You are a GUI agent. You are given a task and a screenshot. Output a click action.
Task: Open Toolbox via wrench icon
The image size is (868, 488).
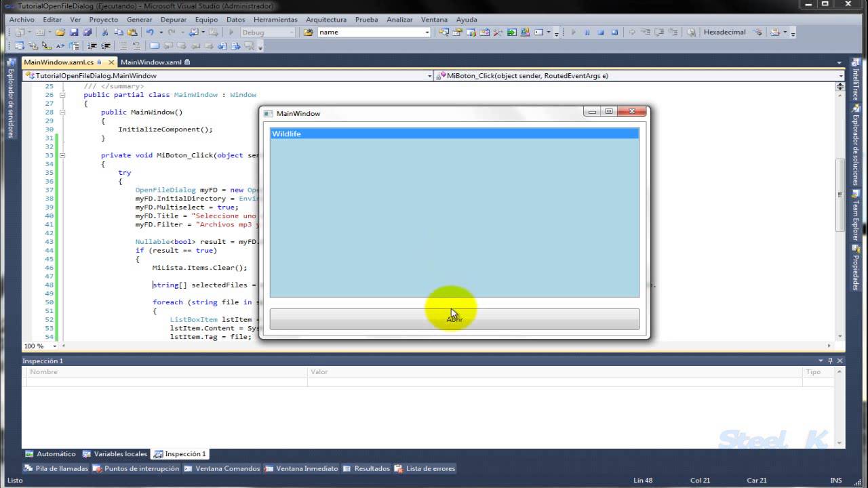click(x=498, y=32)
